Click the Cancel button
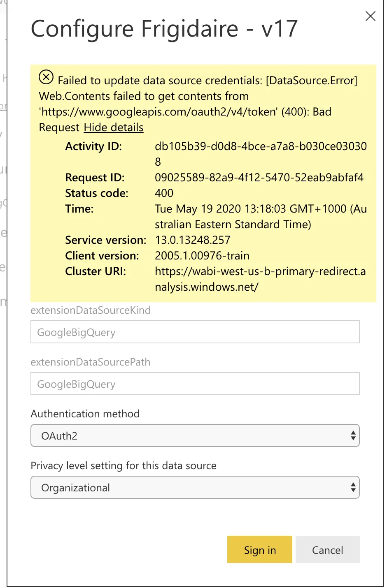The width and height of the screenshot is (387, 588). click(327, 550)
